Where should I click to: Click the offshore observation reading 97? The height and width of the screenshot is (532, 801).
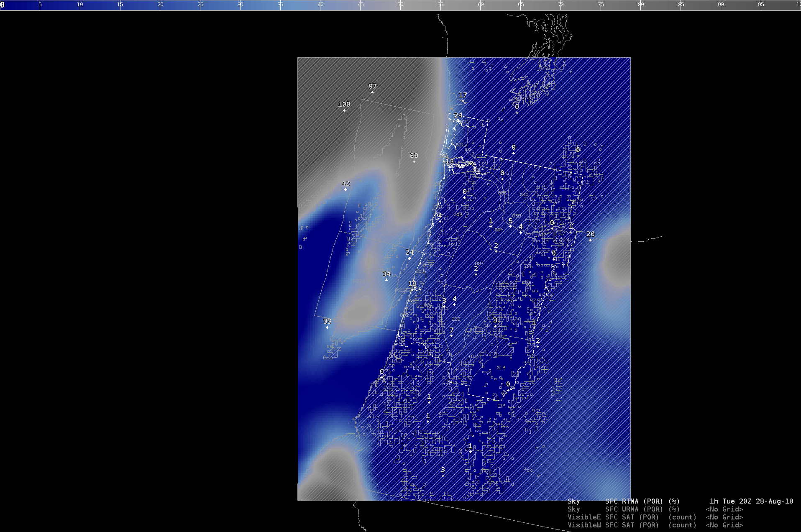tap(372, 87)
